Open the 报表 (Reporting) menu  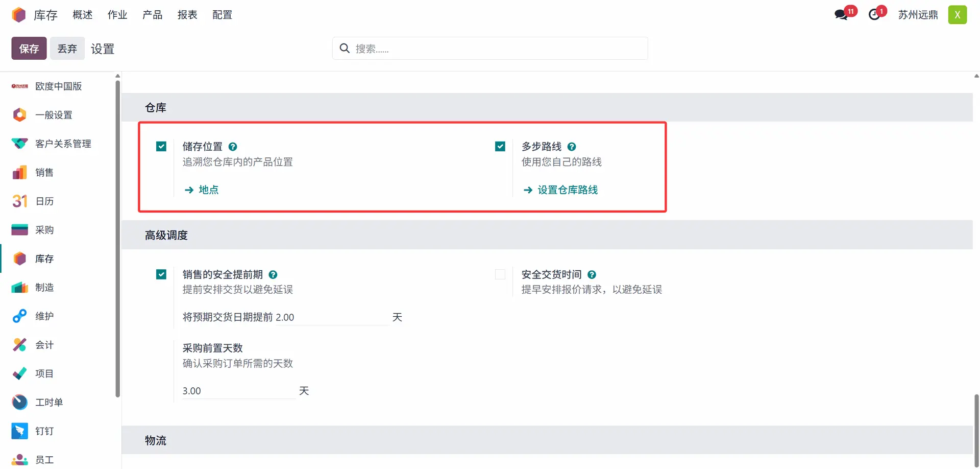tap(187, 15)
